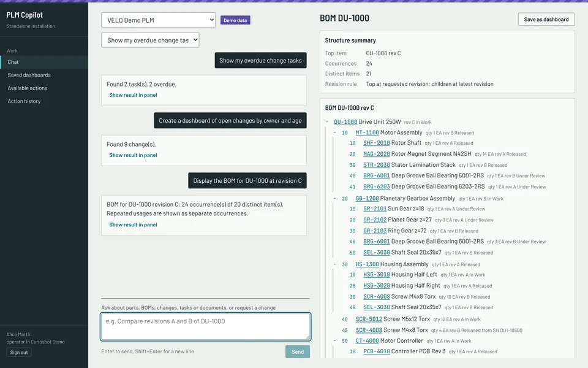Focus the chat message input box
The width and height of the screenshot is (588, 368).
206,327
